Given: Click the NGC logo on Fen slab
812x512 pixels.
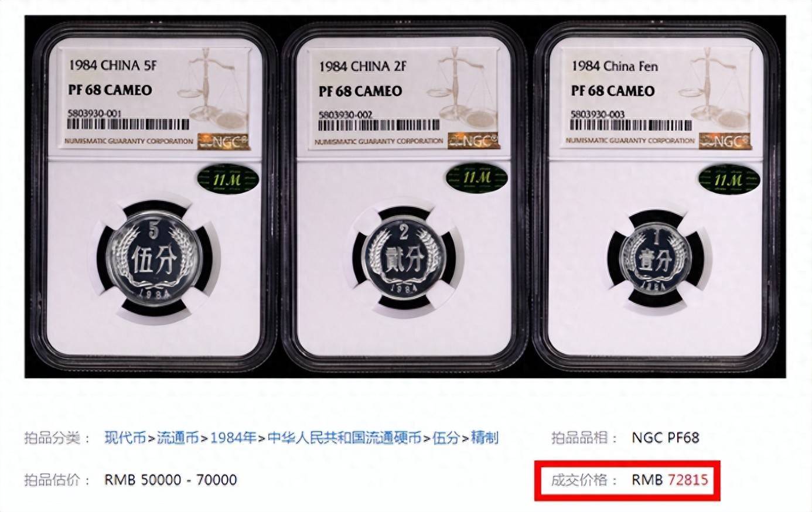Looking at the screenshot, I should pyautogui.click(x=725, y=141).
